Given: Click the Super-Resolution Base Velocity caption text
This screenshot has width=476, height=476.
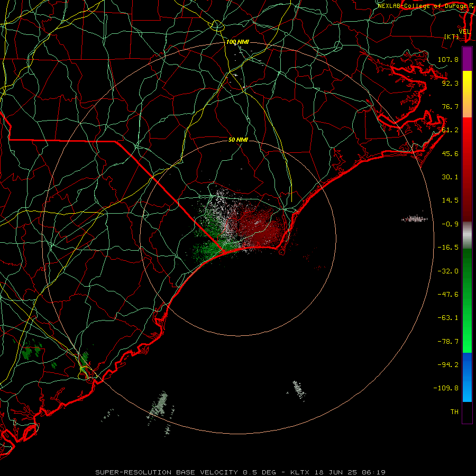Looking at the screenshot, I should click(x=186, y=472).
